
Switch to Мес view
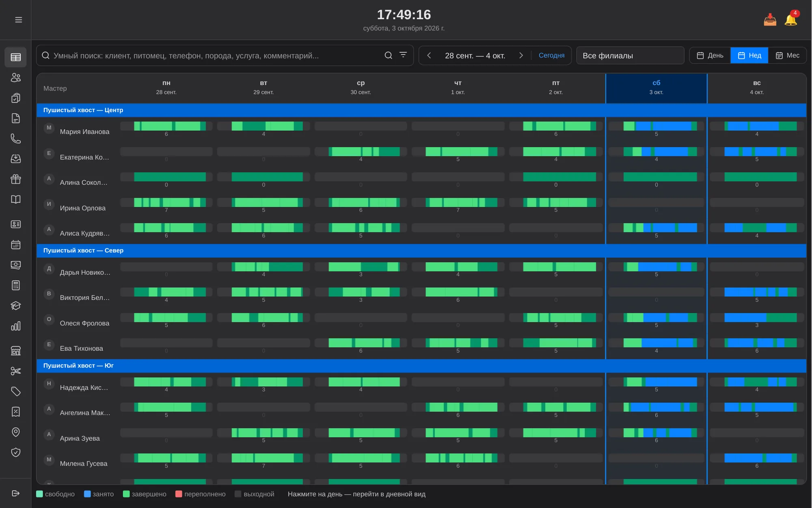point(787,55)
